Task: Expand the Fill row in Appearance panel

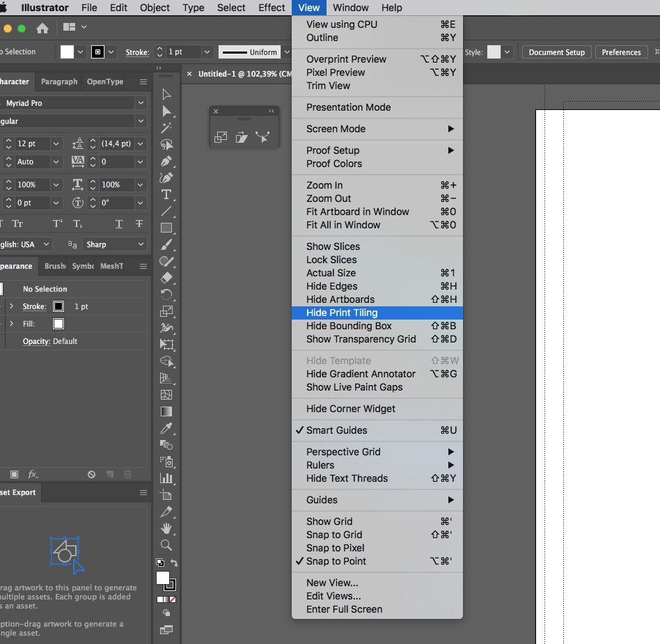Action: [11, 324]
